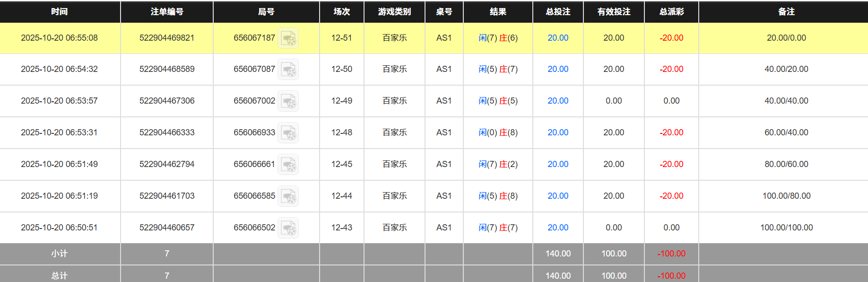
Task: Click the 时间 column header
Action: click(60, 12)
